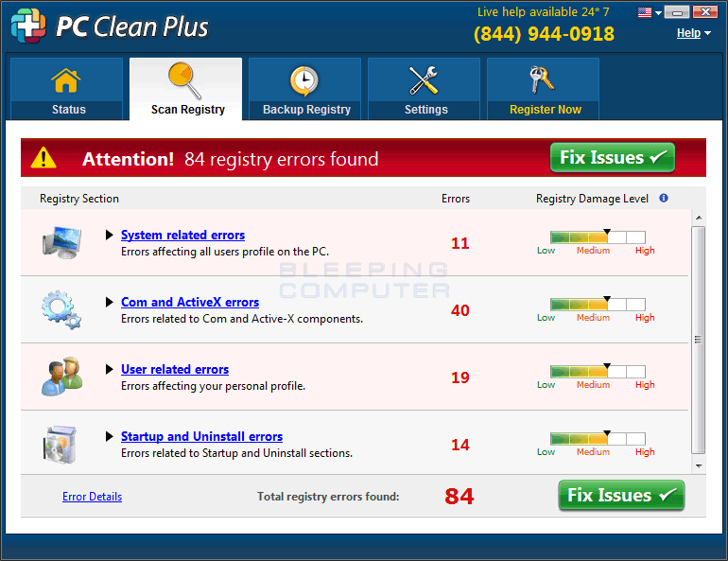Open the Error Details link

click(93, 497)
